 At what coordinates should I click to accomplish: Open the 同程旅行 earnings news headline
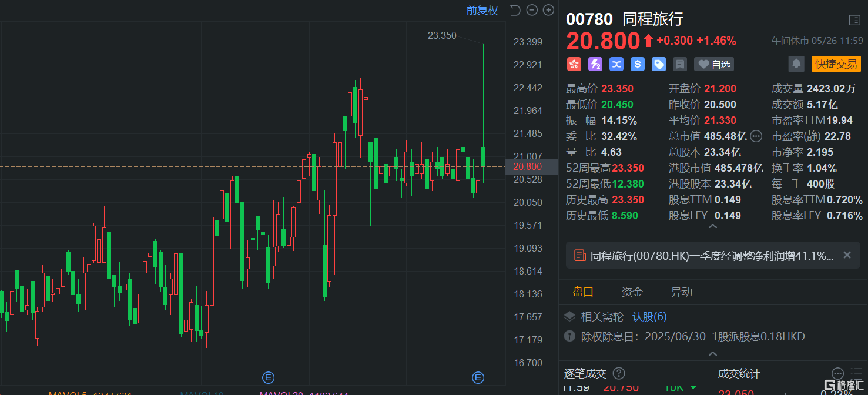712,255
